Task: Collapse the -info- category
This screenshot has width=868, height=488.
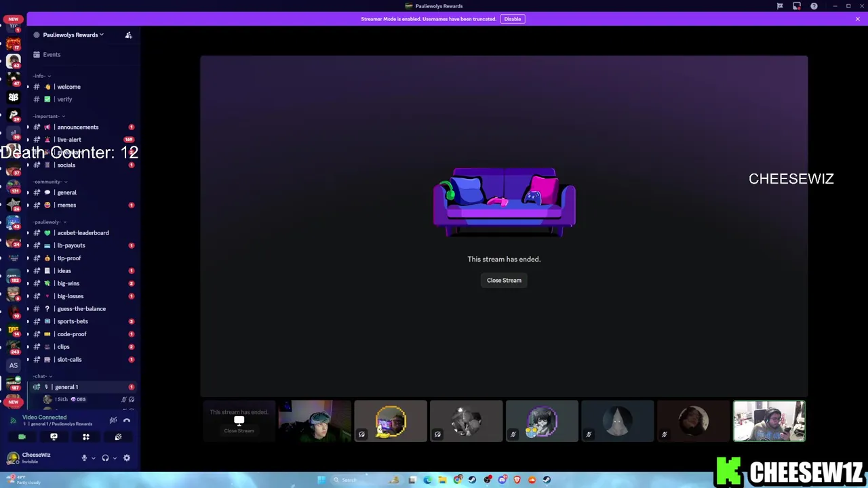Action: [42, 76]
